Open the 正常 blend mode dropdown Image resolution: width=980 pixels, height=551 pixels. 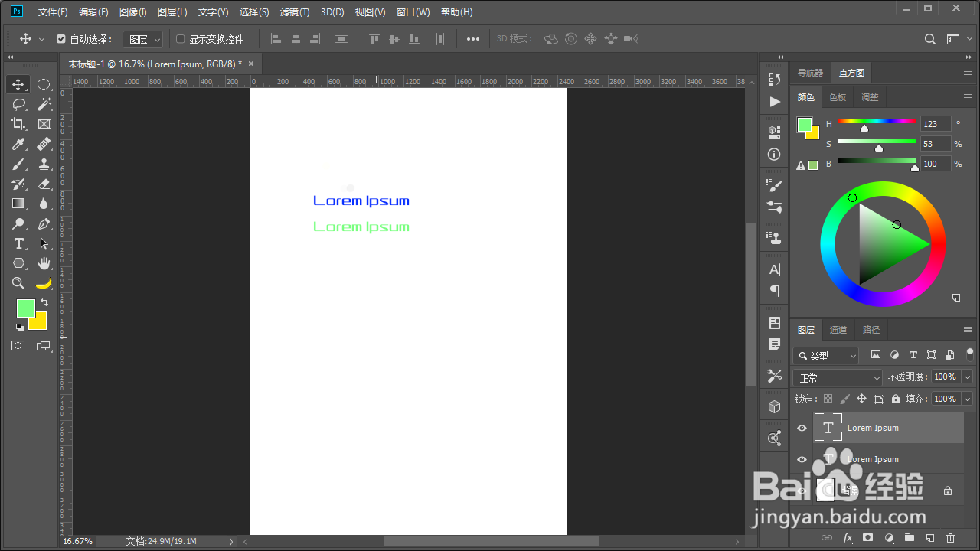point(838,378)
